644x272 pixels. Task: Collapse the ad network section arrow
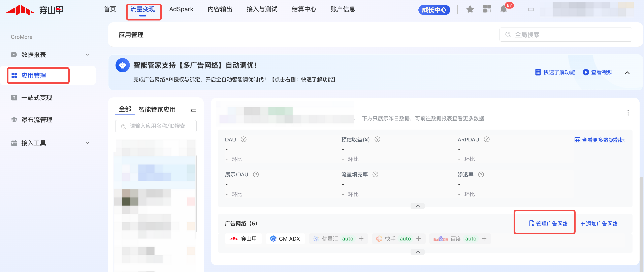tap(418, 252)
